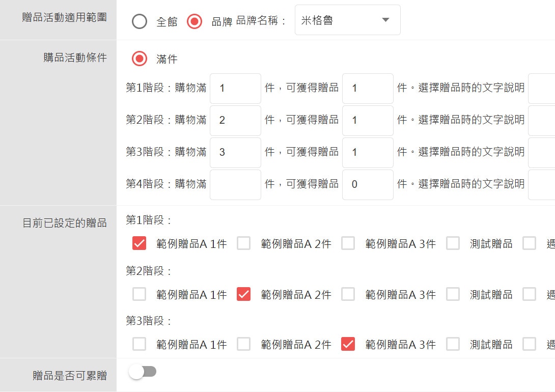
Task: Click empty 第4階段 購物滿 quantity field
Action: click(x=235, y=185)
